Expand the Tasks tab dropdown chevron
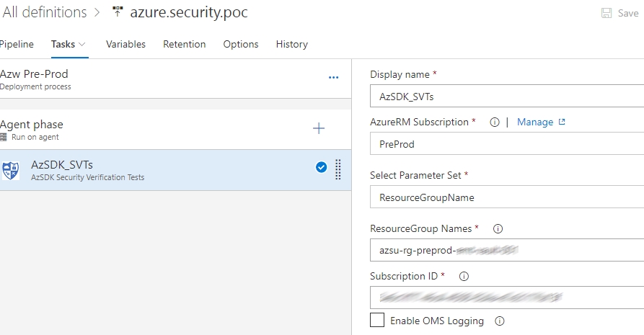 pyautogui.click(x=81, y=45)
